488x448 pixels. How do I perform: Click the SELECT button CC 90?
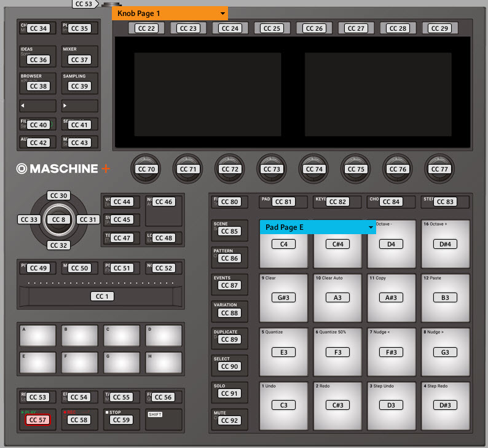tap(229, 366)
